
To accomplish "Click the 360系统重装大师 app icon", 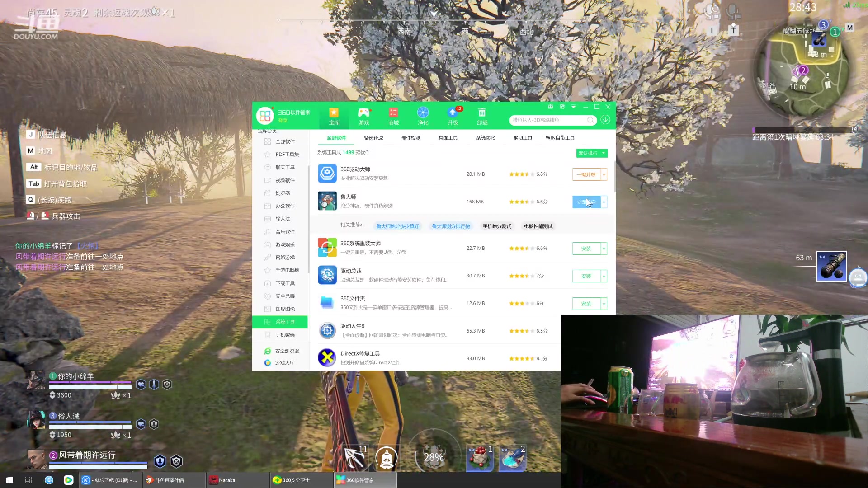I will [327, 248].
